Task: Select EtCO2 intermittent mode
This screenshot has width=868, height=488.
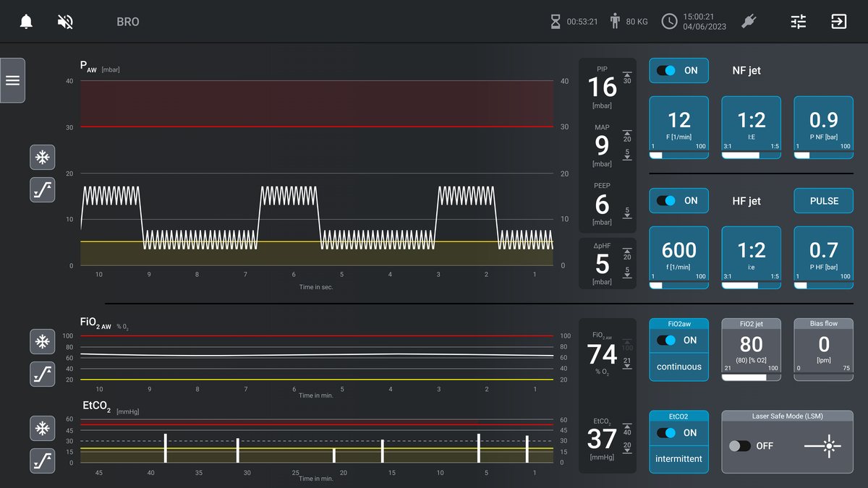Action: click(678, 459)
